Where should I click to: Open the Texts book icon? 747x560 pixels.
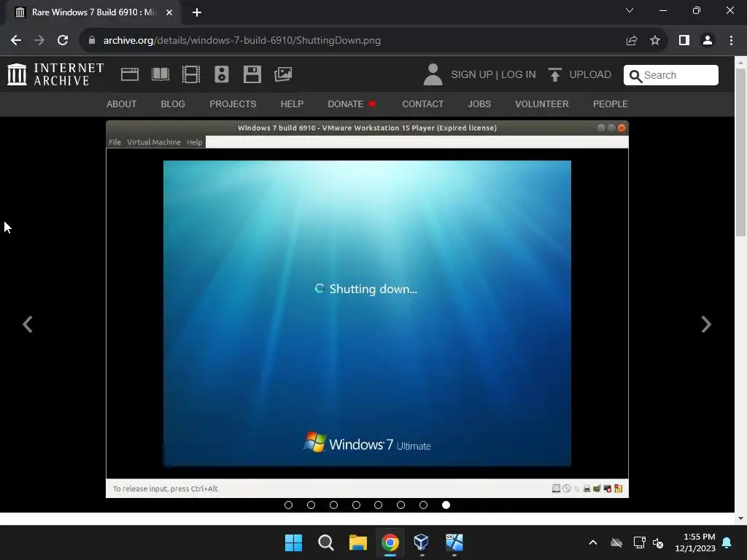coord(160,74)
